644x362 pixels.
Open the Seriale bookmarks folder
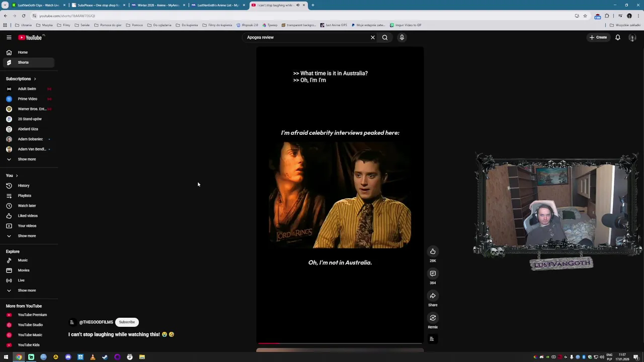pos(82,25)
